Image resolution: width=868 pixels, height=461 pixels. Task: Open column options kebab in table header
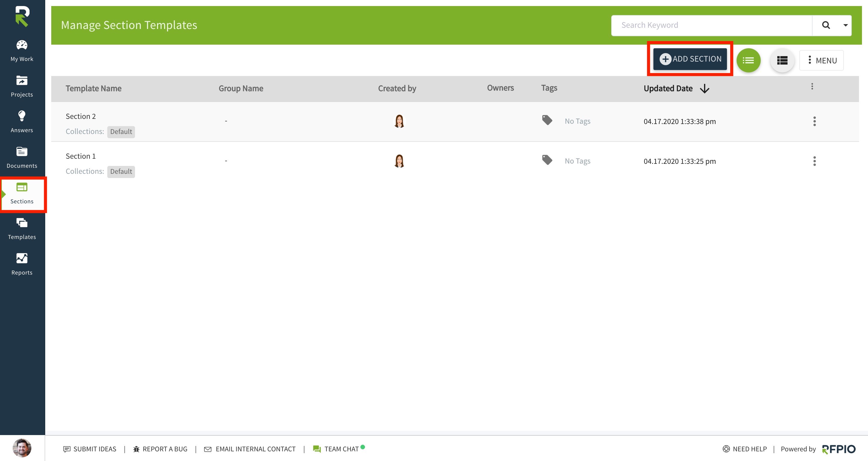click(x=812, y=86)
